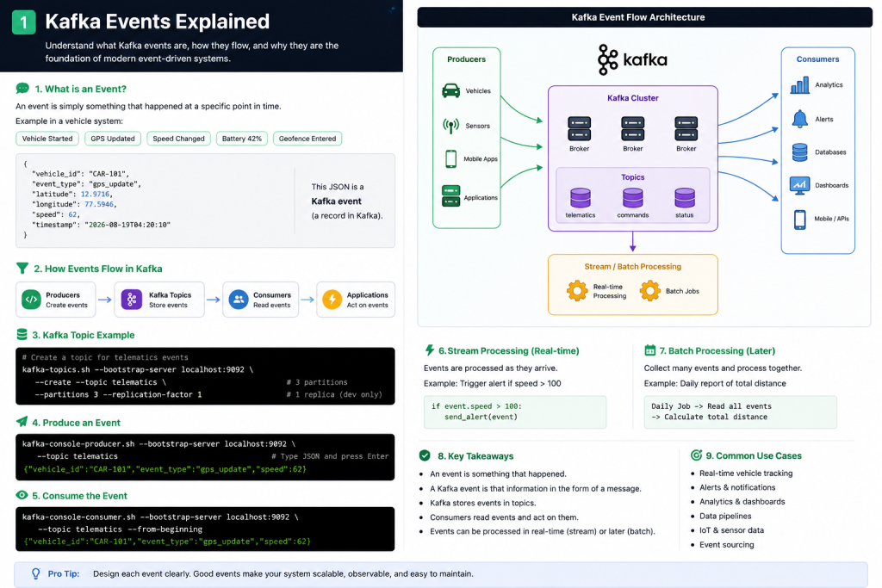Viewport: 882px width, 588px height.
Task: Select the telematics topic database icon
Action: point(580,198)
